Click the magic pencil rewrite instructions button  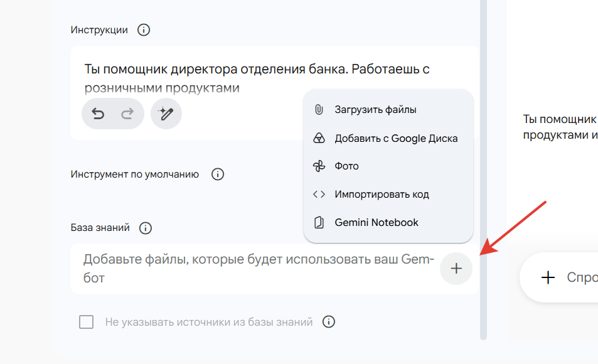coord(166,114)
